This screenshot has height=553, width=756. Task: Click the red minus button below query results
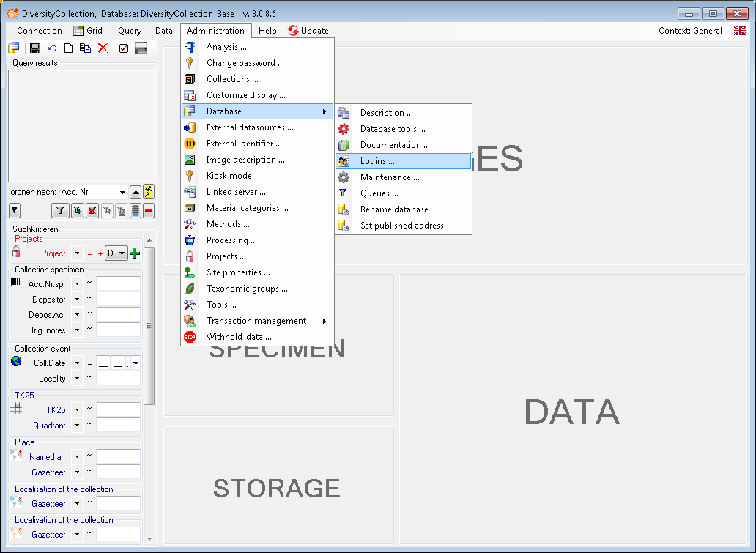(x=149, y=211)
